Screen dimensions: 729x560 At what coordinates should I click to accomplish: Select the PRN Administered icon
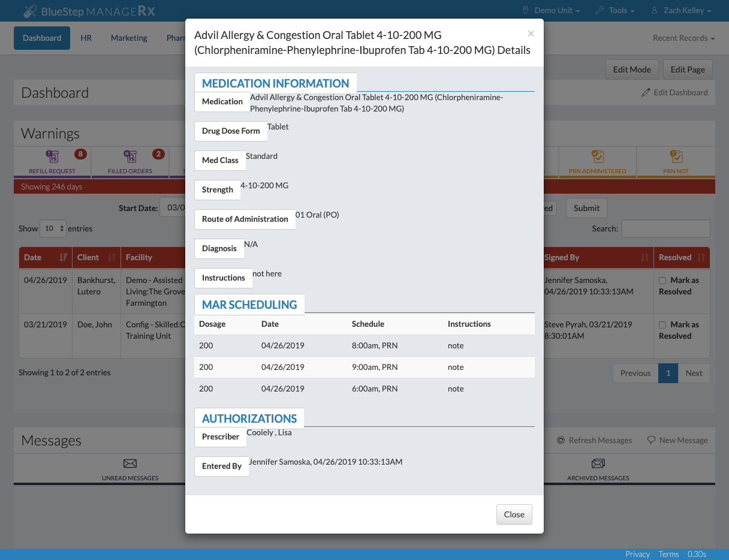coord(598,157)
